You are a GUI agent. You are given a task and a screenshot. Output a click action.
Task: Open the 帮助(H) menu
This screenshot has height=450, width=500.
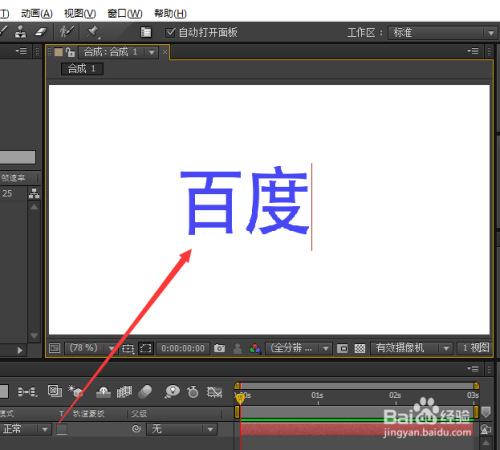(x=170, y=14)
